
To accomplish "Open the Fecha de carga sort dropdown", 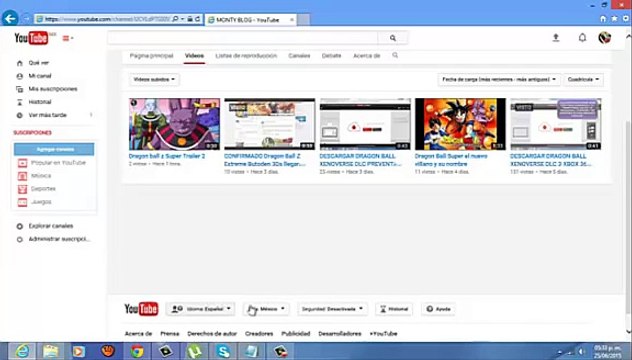I will pos(499,79).
